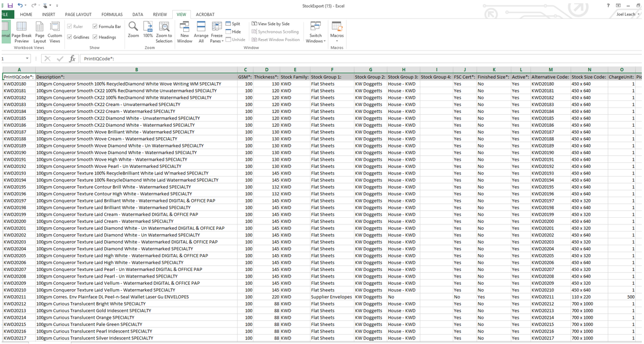Open Custom Views dialog

(55, 32)
